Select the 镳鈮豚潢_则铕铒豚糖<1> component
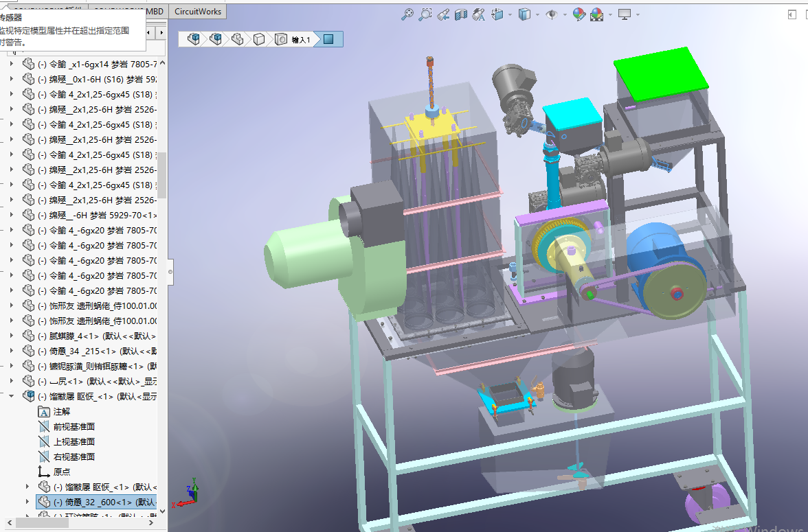 (x=97, y=366)
